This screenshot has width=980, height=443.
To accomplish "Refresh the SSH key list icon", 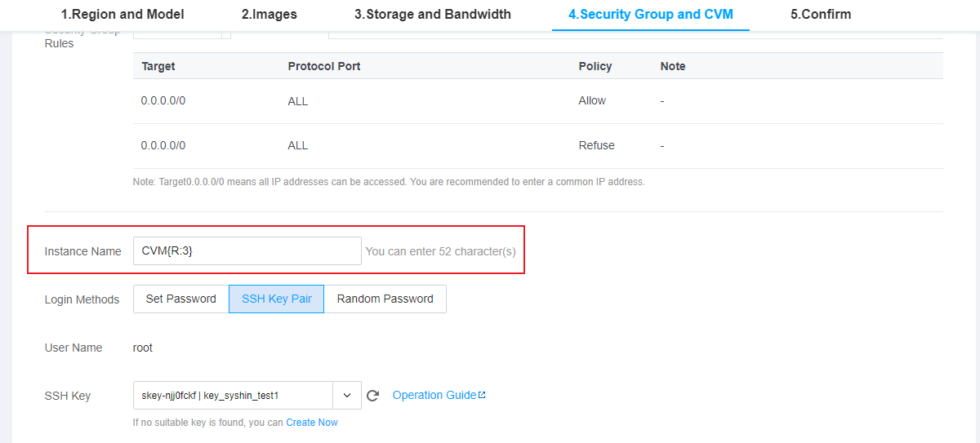I will pos(373,396).
